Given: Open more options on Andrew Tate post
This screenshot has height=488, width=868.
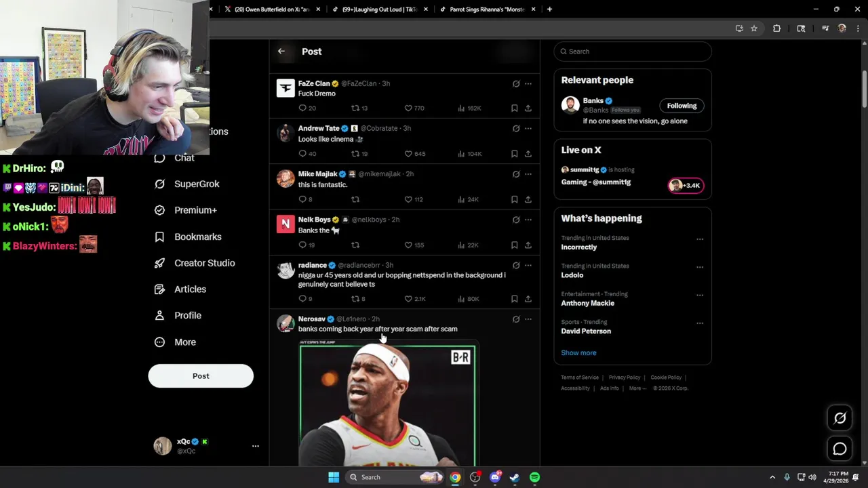Looking at the screenshot, I should (528, 128).
